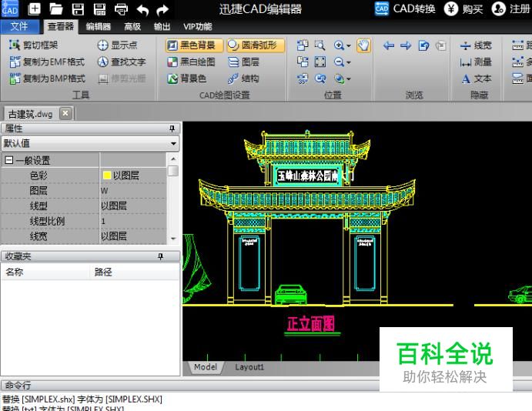Click the New file icon in title bar
Viewport: 532px width, 411px height.
[x=34, y=8]
